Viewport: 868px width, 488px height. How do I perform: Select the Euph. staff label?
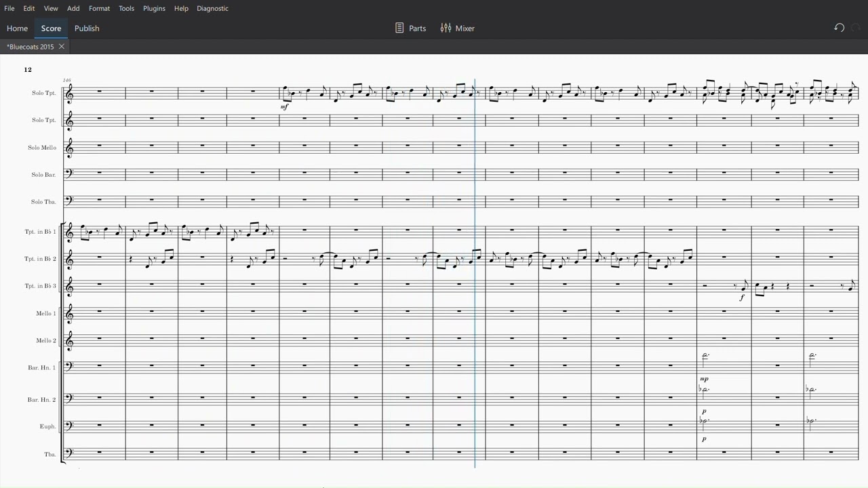tap(47, 426)
